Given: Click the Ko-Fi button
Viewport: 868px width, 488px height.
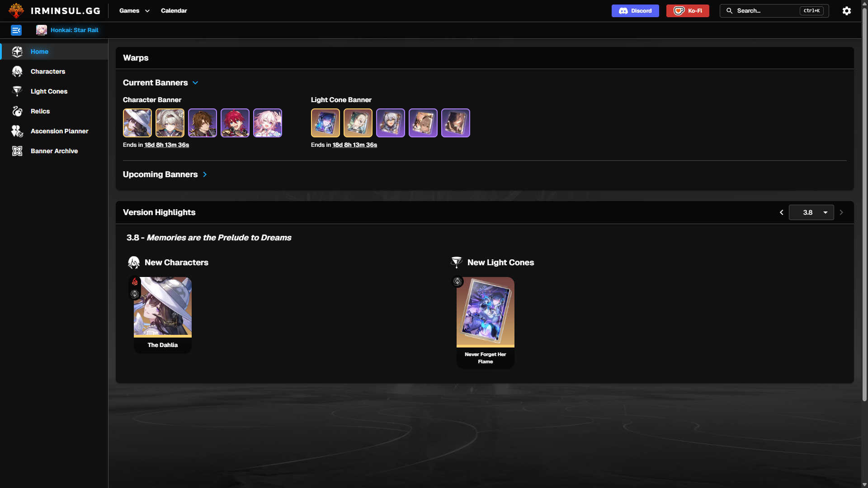Looking at the screenshot, I should pyautogui.click(x=688, y=11).
